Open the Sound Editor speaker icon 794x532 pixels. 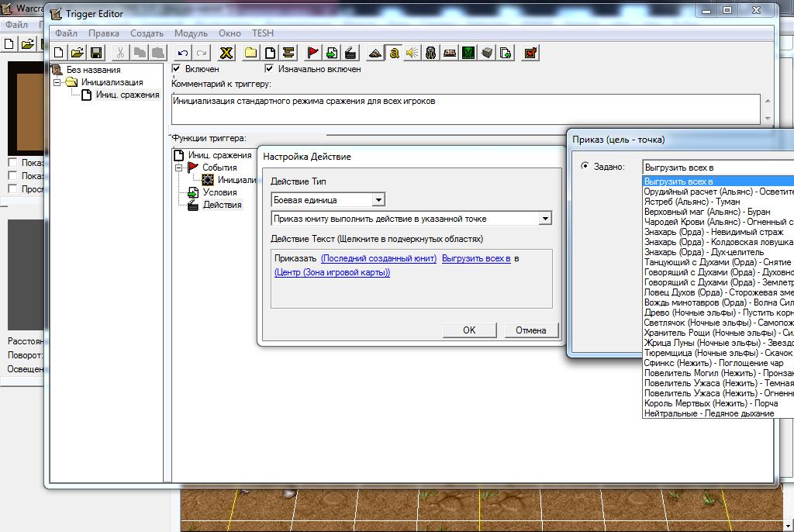(413, 53)
